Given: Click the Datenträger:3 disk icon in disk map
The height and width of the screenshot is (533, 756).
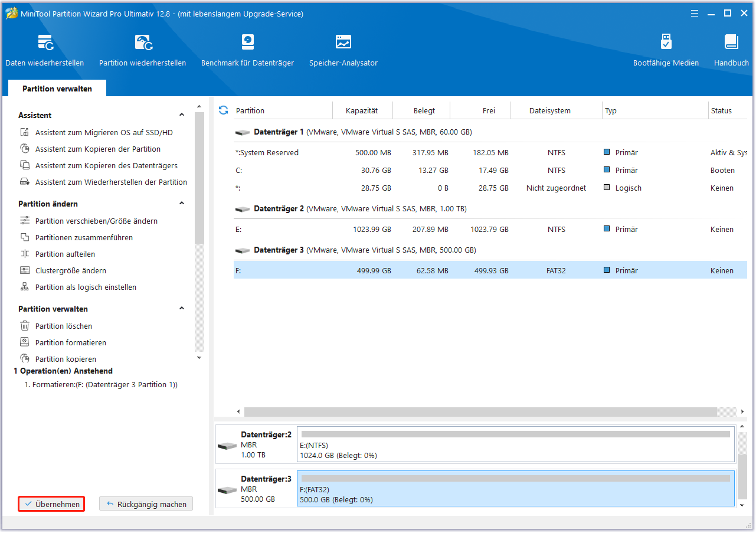Looking at the screenshot, I should click(227, 490).
